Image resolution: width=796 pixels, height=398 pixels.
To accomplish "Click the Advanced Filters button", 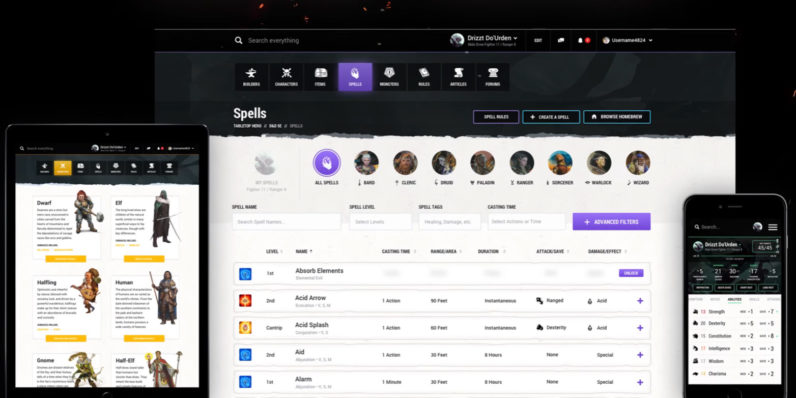I will pyautogui.click(x=611, y=222).
